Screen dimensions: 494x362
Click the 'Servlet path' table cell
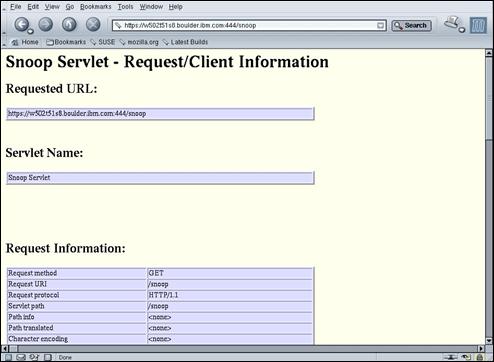[x=77, y=306]
